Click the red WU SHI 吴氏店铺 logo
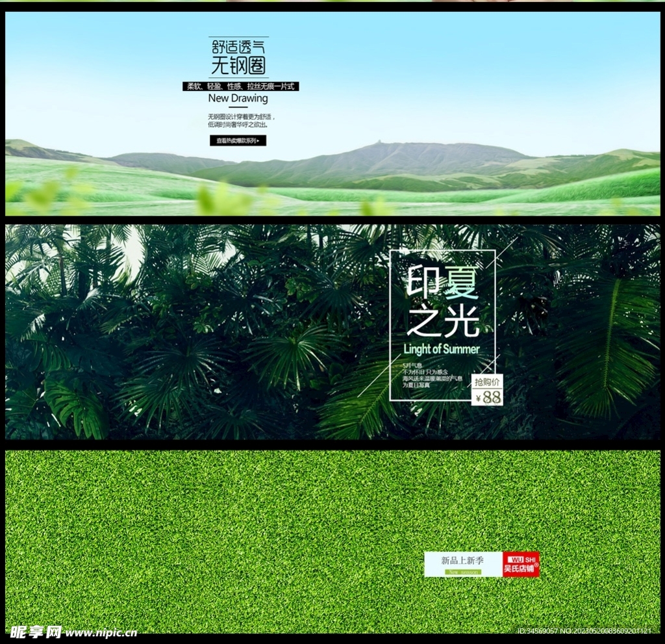Image resolution: width=665 pixels, height=644 pixels. pyautogui.click(x=521, y=564)
